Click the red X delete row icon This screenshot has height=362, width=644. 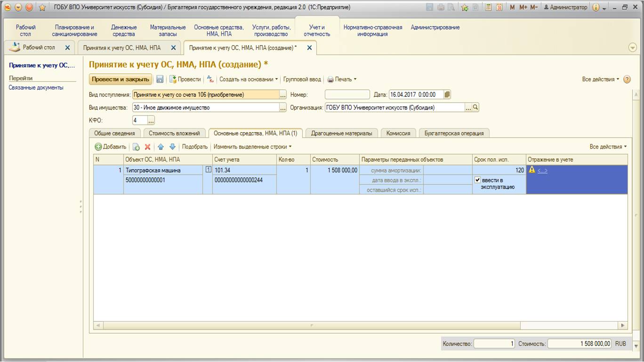(147, 147)
